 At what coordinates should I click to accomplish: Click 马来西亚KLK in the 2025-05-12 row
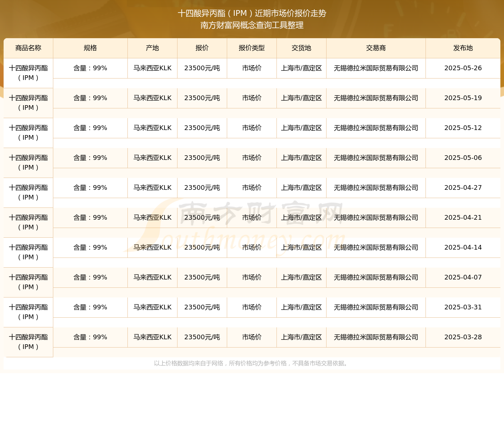[152, 128]
